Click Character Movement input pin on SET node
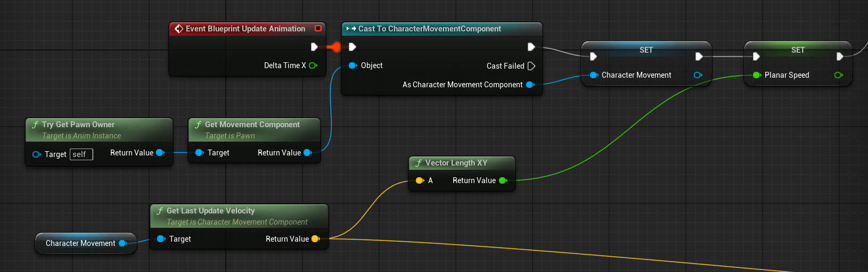The image size is (868, 272). [594, 75]
